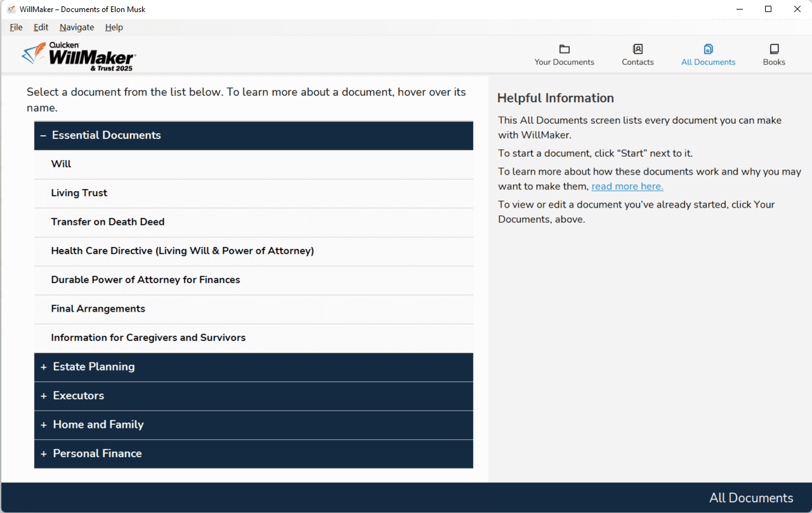Open the Contacts address book icon
Viewport: 812px width, 513px height.
(638, 50)
